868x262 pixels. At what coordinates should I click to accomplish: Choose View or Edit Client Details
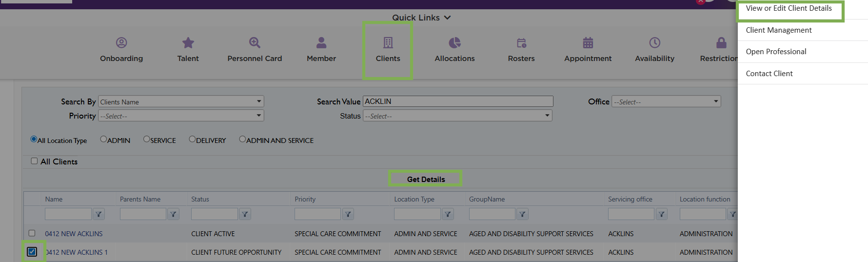coord(789,8)
